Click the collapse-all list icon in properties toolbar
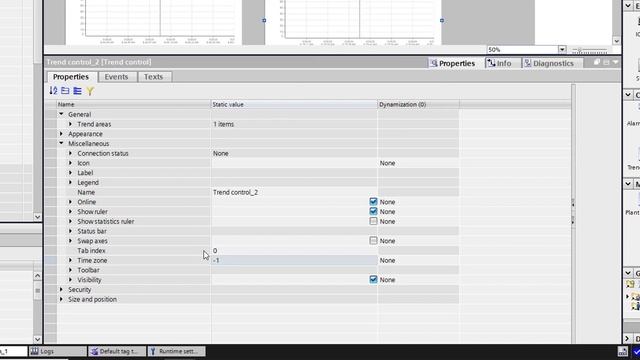The image size is (640, 360). tap(78, 91)
